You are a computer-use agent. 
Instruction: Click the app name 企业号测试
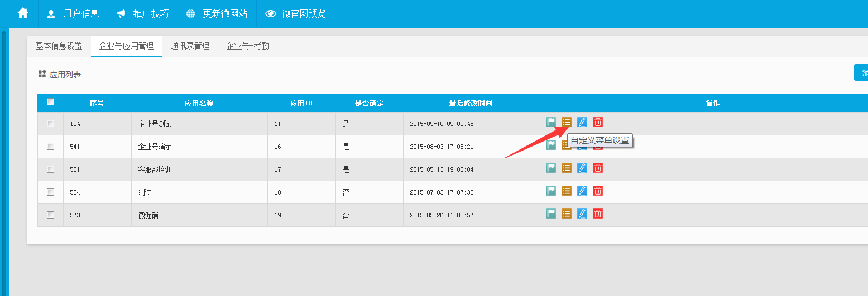pyautogui.click(x=155, y=124)
